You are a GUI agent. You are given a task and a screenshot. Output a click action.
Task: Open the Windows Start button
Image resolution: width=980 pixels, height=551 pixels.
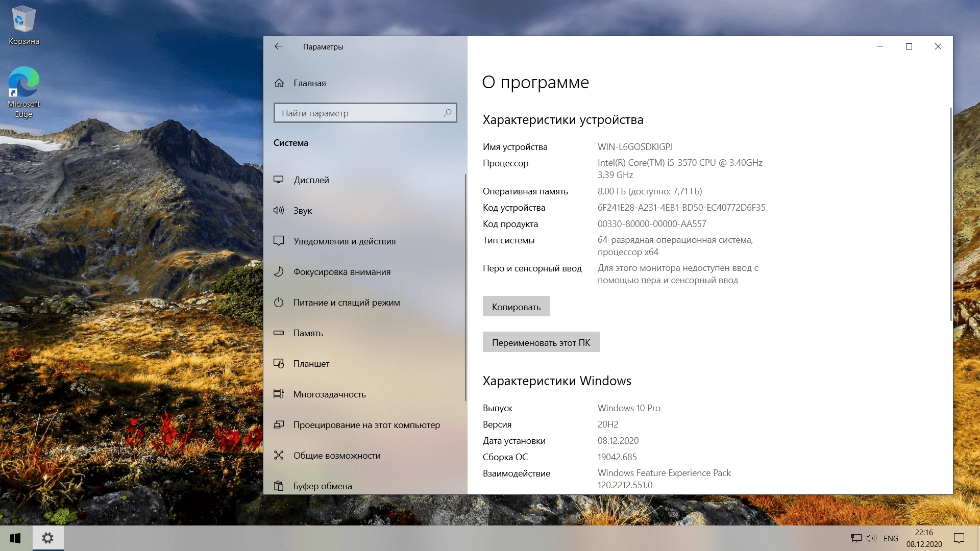click(x=15, y=538)
